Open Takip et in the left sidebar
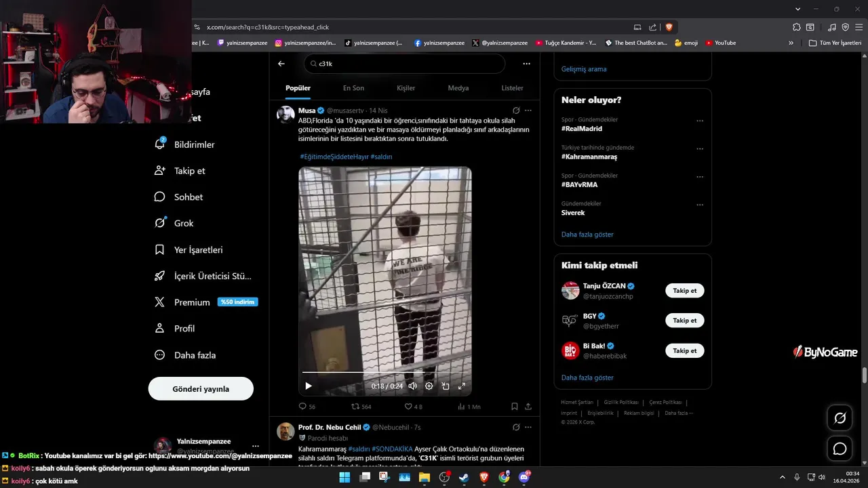The width and height of the screenshot is (868, 488). [x=180, y=171]
